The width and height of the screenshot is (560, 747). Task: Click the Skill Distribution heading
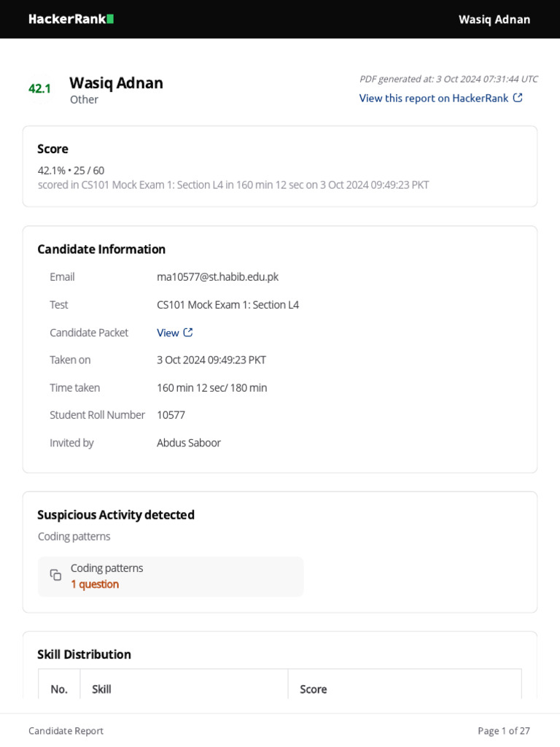(x=84, y=654)
